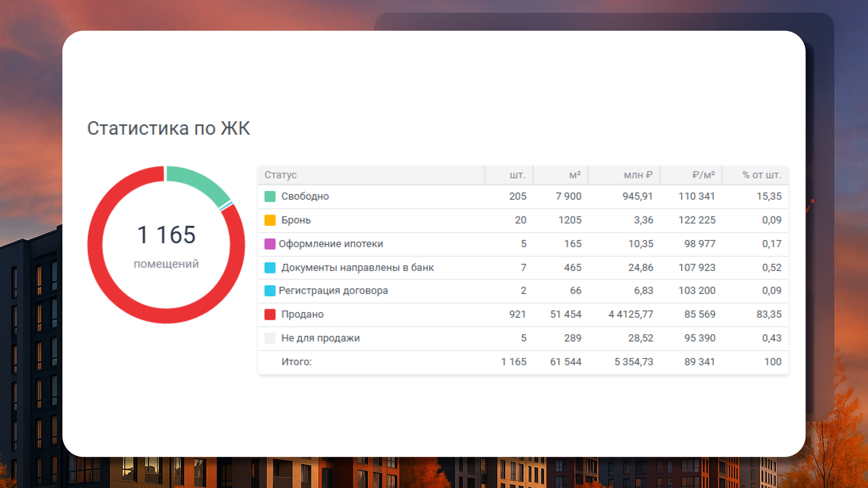Click the green free segment of donut chart
Viewport: 868px width, 488px height.
tap(199, 183)
